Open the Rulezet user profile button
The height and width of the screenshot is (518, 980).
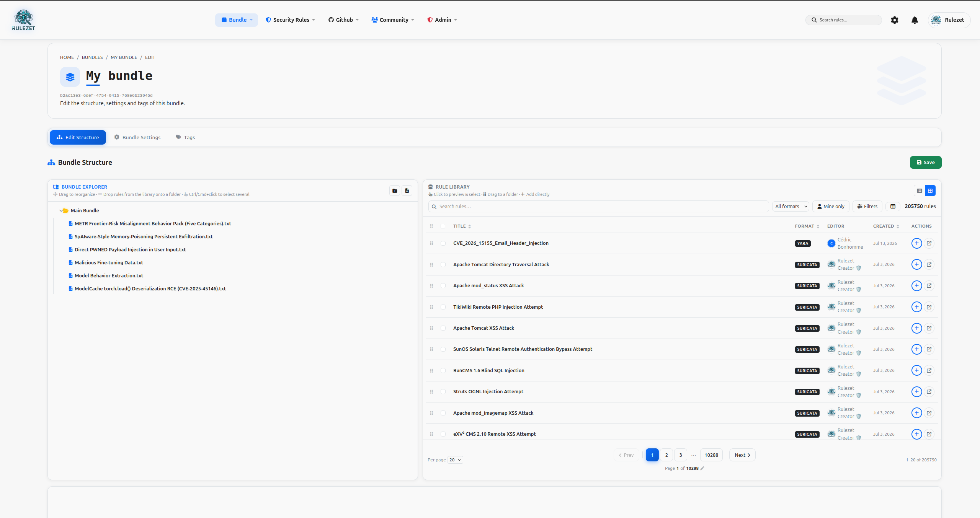pos(949,20)
